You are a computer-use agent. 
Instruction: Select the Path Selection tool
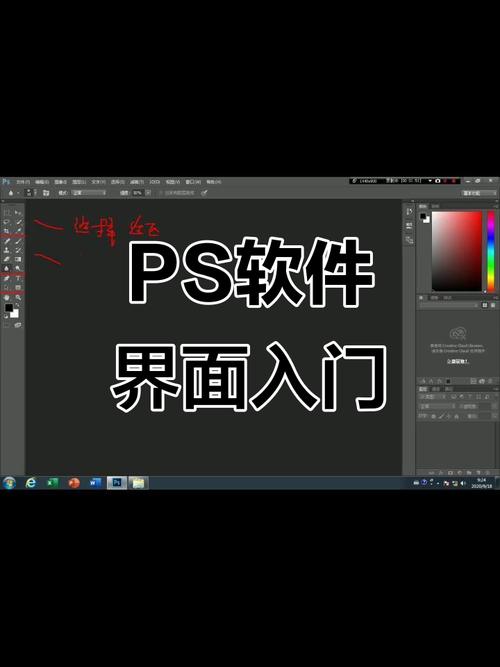(x=7, y=288)
